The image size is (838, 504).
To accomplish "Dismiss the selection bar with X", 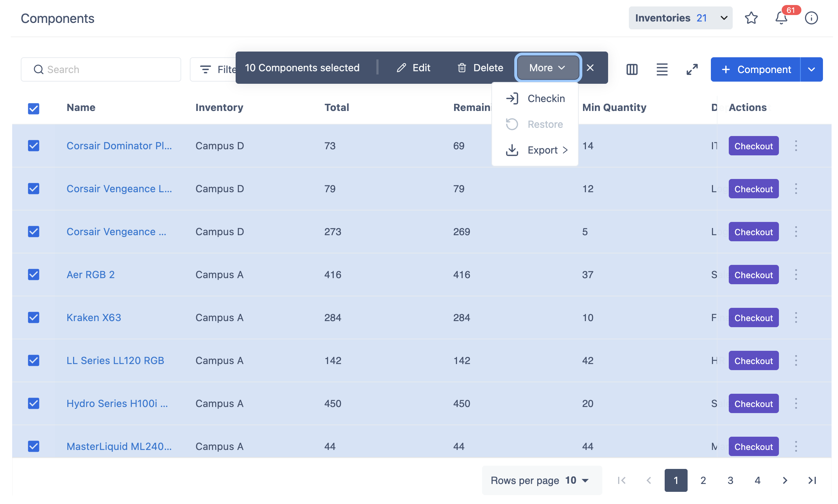I will [590, 68].
